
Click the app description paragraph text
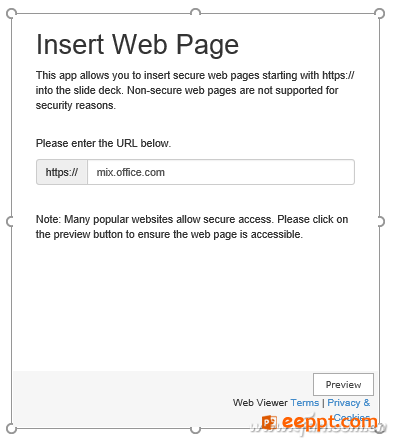tap(195, 90)
